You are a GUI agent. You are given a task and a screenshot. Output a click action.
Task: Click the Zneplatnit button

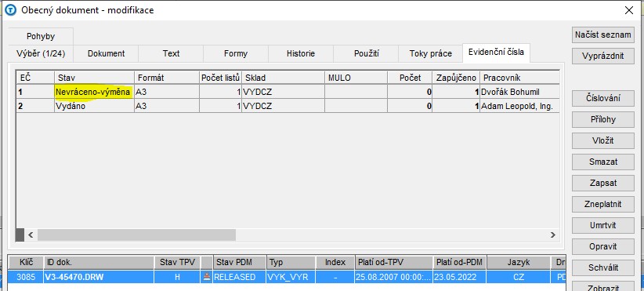coord(603,204)
